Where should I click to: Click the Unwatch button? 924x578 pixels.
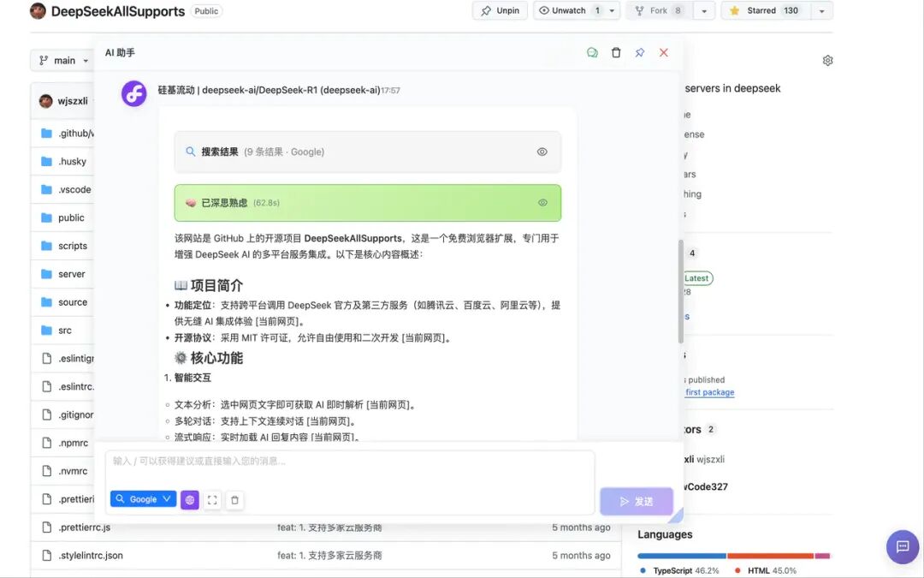click(568, 10)
